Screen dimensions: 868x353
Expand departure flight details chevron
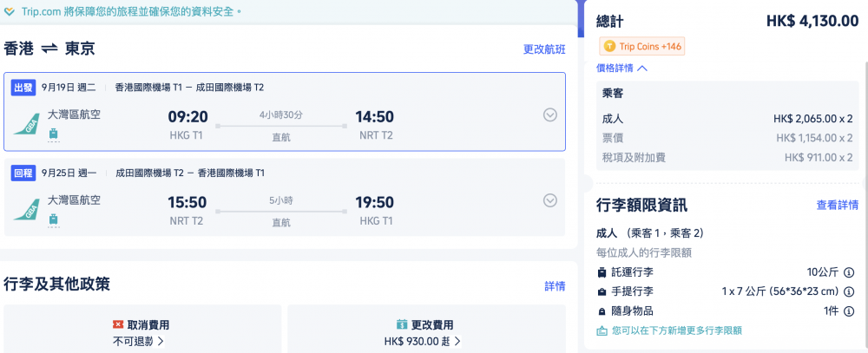pos(549,114)
